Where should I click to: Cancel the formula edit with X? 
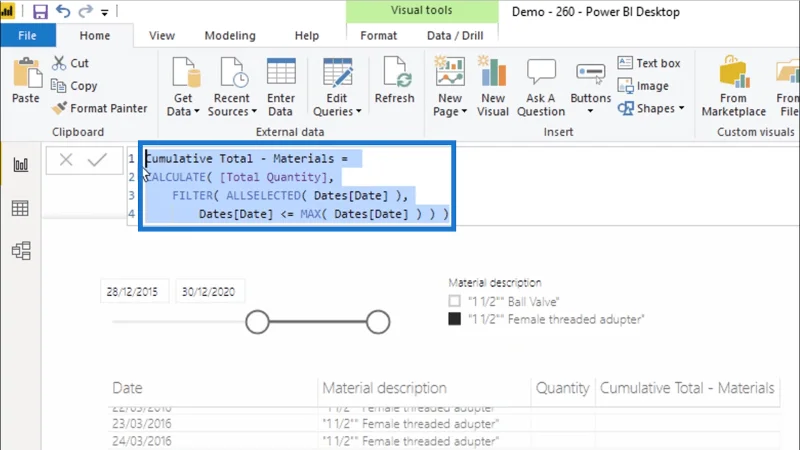(66, 160)
